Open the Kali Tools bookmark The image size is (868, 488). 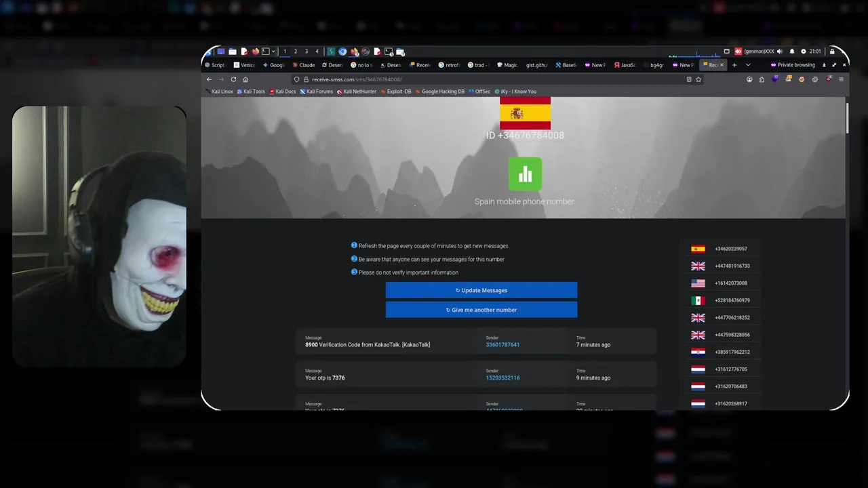point(251,91)
